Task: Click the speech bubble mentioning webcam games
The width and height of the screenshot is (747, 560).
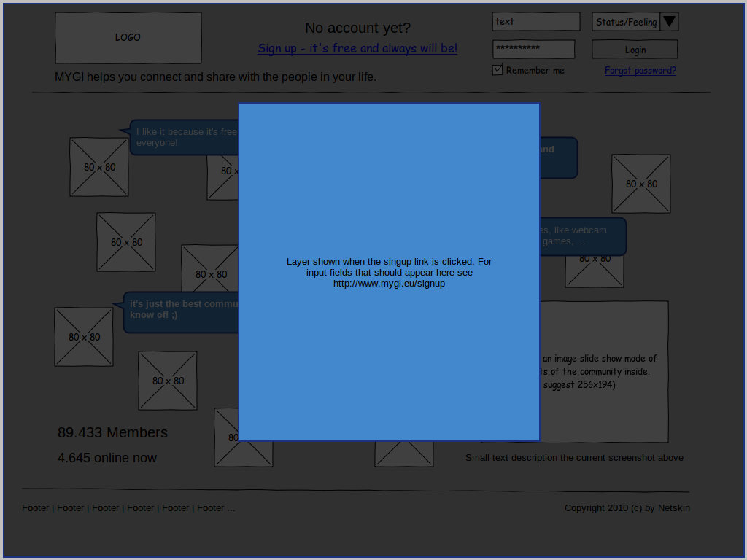Action: [x=582, y=236]
